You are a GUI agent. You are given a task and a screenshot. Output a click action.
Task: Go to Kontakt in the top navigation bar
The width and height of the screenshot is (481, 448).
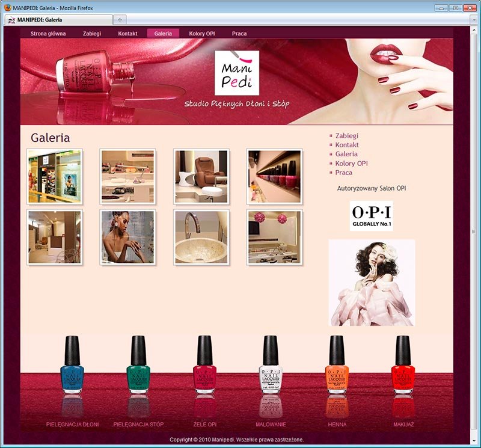click(127, 34)
